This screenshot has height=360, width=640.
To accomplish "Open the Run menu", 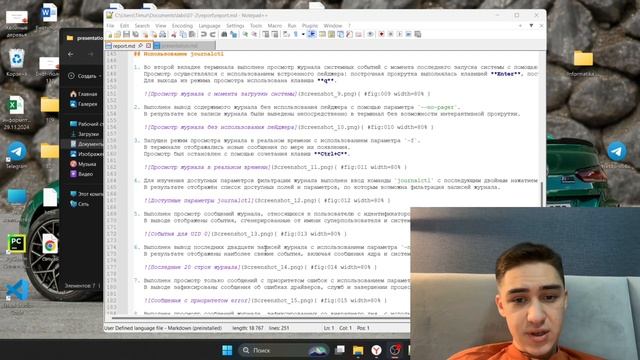I will [291, 26].
